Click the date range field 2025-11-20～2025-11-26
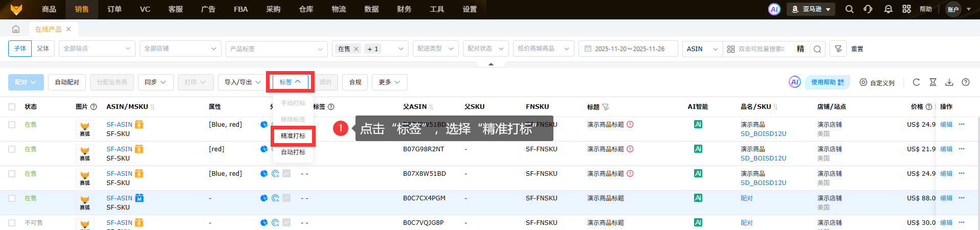Viewport: 980px width, 230px height. click(629, 49)
